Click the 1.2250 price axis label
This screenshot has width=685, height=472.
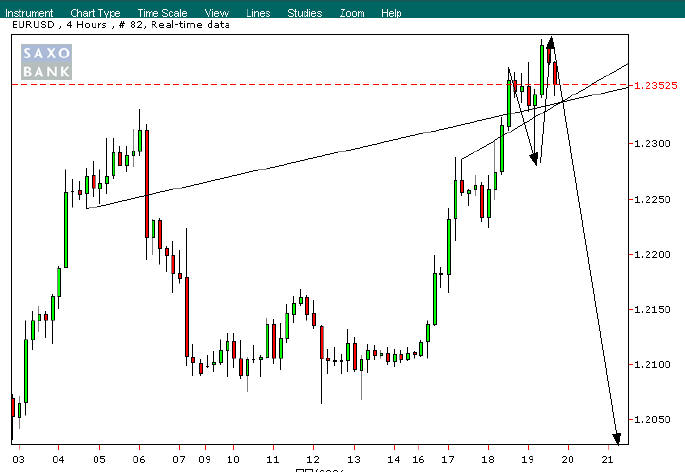tap(652, 199)
